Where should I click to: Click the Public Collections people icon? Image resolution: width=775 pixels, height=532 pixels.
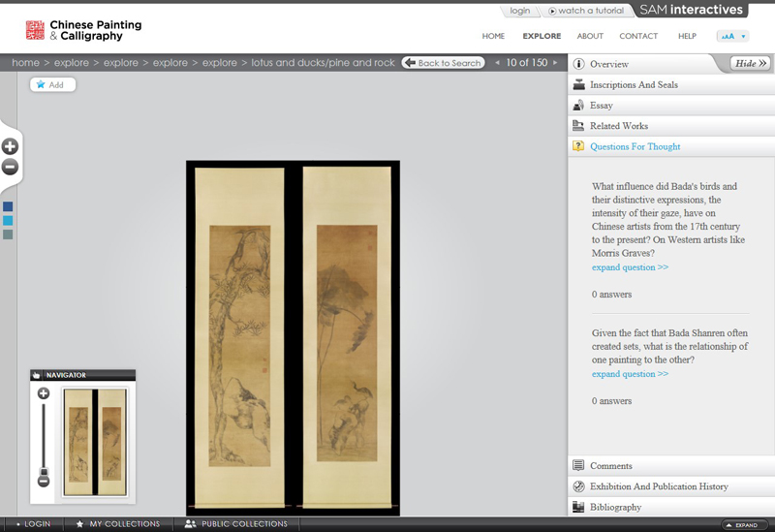click(x=190, y=524)
